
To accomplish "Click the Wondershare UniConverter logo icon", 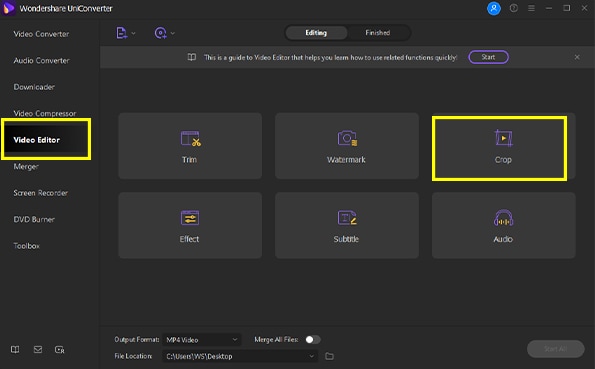I will click(x=8, y=8).
